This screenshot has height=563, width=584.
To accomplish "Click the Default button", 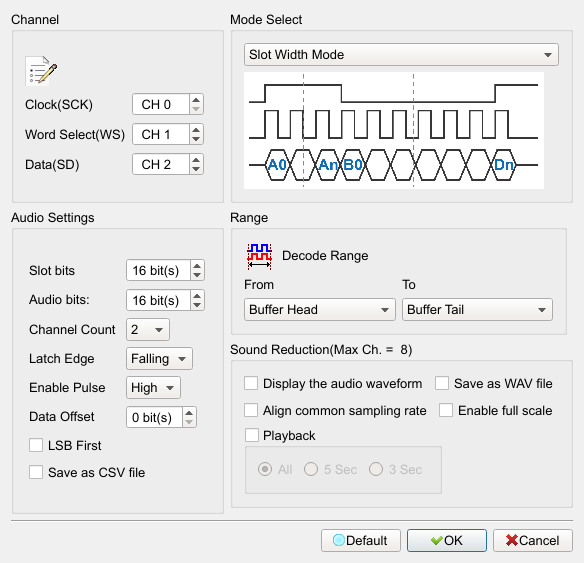I will point(361,540).
